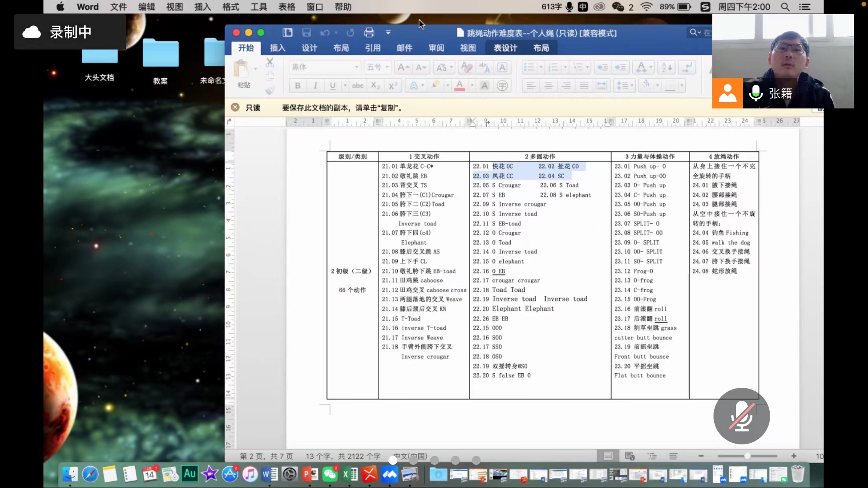The width and height of the screenshot is (868, 488).
Task: Open the 审阅 ribbon tab
Action: pos(436,48)
